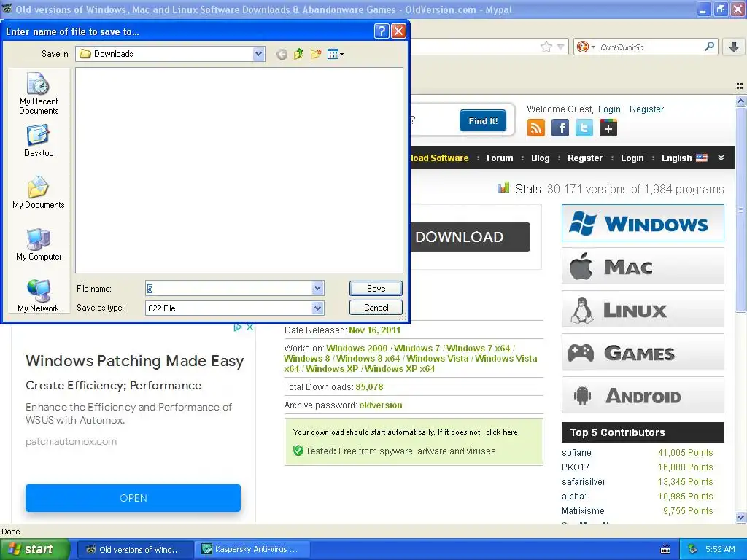Open the patch.automox.com ad link
Image resolution: width=747 pixels, height=560 pixels.
coord(71,441)
